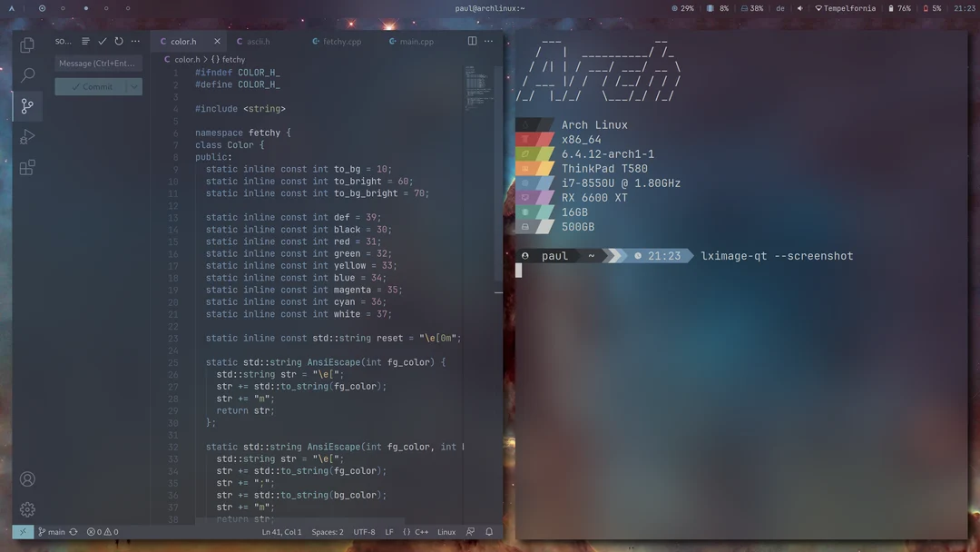Open the Accounts icon in sidebar

[x=26, y=478]
